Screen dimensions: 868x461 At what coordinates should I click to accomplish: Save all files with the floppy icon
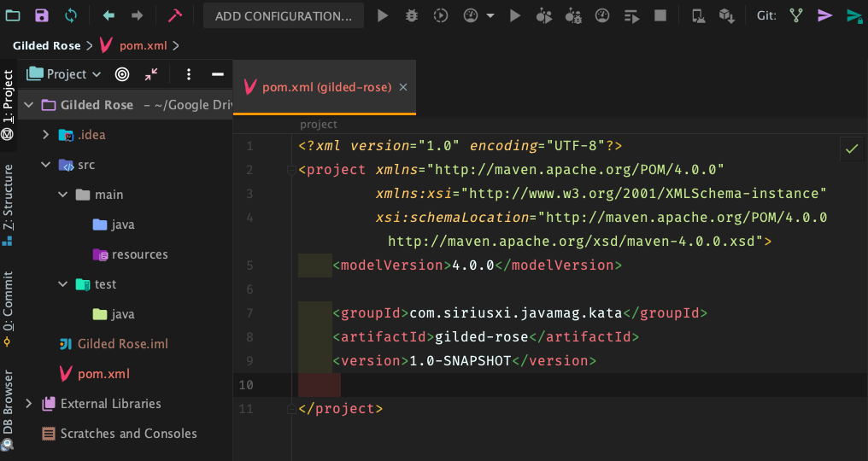(x=42, y=15)
